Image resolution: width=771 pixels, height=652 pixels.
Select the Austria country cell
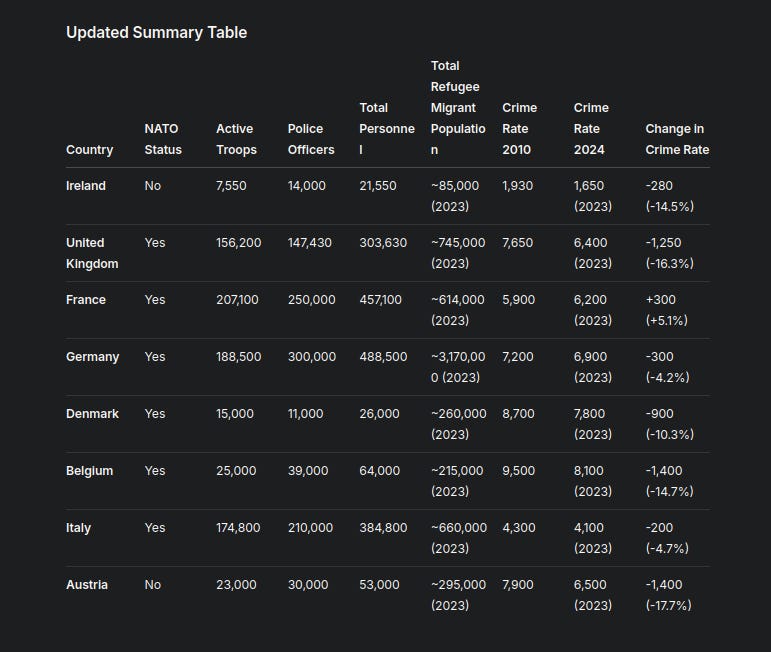click(87, 585)
